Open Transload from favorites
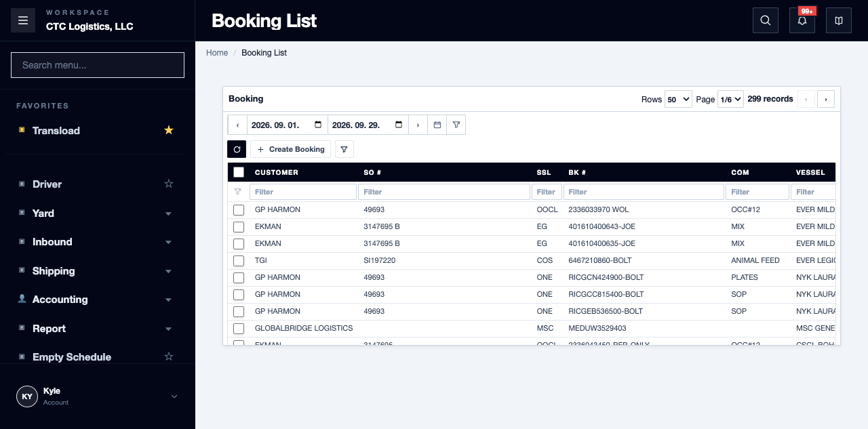Viewport: 868px width, 429px height. pyautogui.click(x=56, y=130)
